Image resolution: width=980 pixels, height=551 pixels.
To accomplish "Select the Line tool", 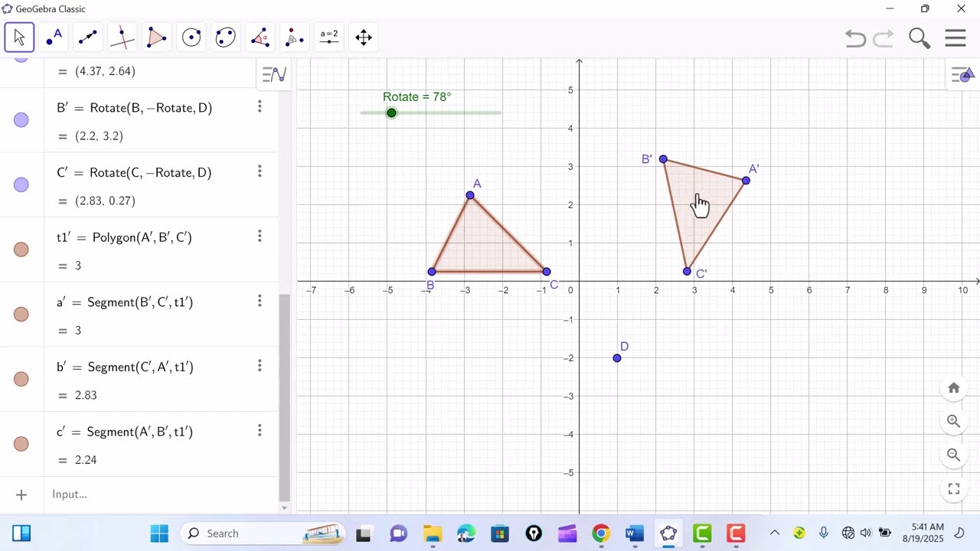I will [x=88, y=37].
